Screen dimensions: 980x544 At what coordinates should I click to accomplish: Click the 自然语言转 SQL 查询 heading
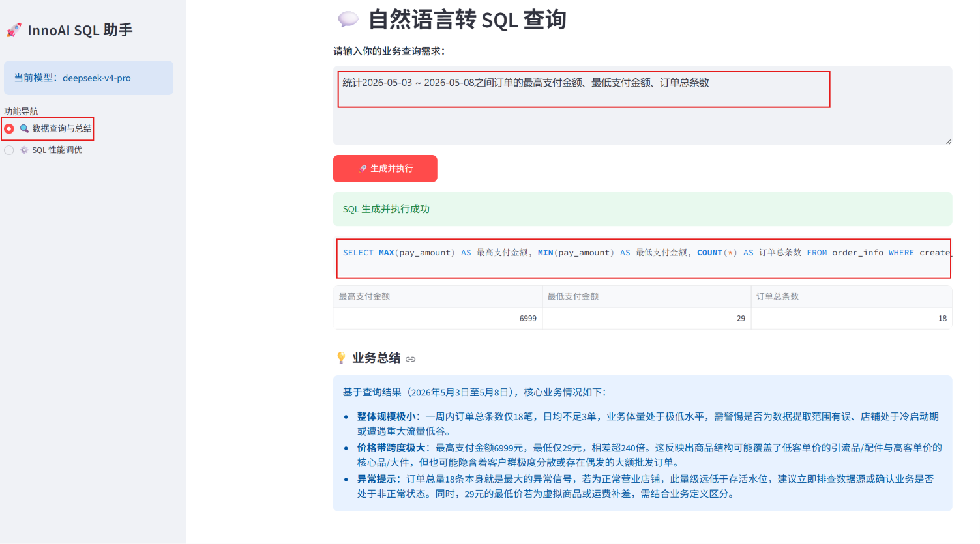coord(468,20)
